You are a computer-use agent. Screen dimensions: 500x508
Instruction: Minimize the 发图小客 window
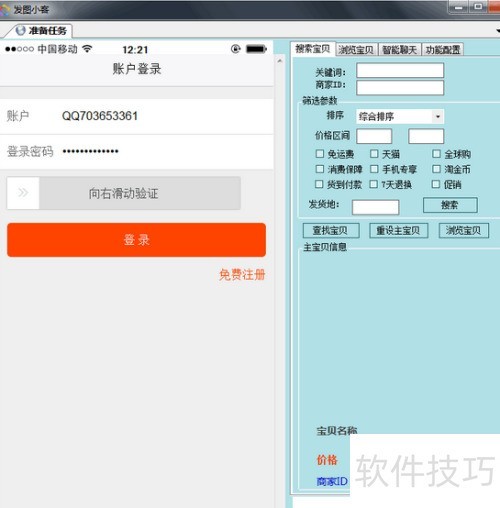pyautogui.click(x=459, y=7)
